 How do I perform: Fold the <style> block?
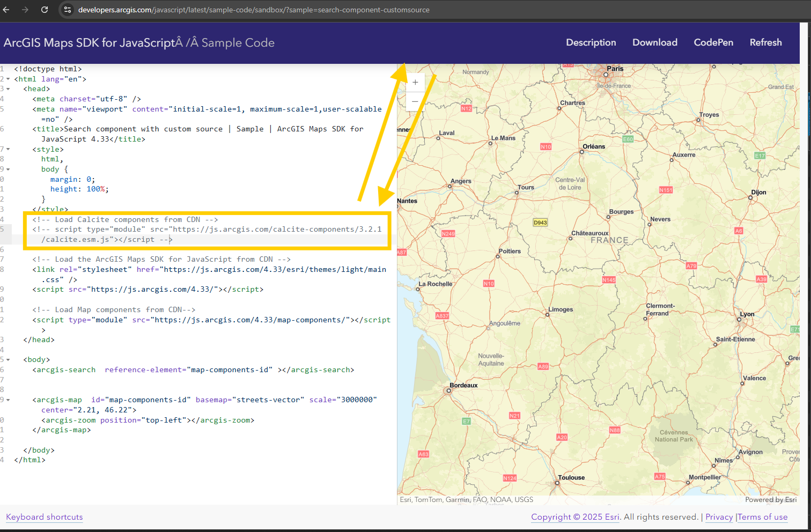(x=8, y=149)
